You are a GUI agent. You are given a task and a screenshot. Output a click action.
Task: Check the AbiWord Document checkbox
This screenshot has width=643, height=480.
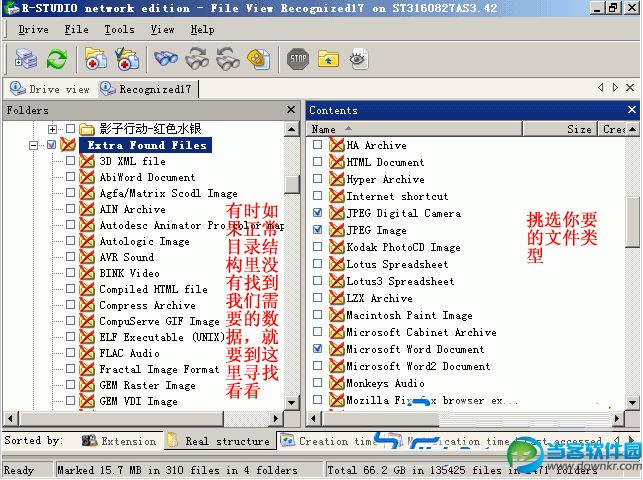pos(71,176)
